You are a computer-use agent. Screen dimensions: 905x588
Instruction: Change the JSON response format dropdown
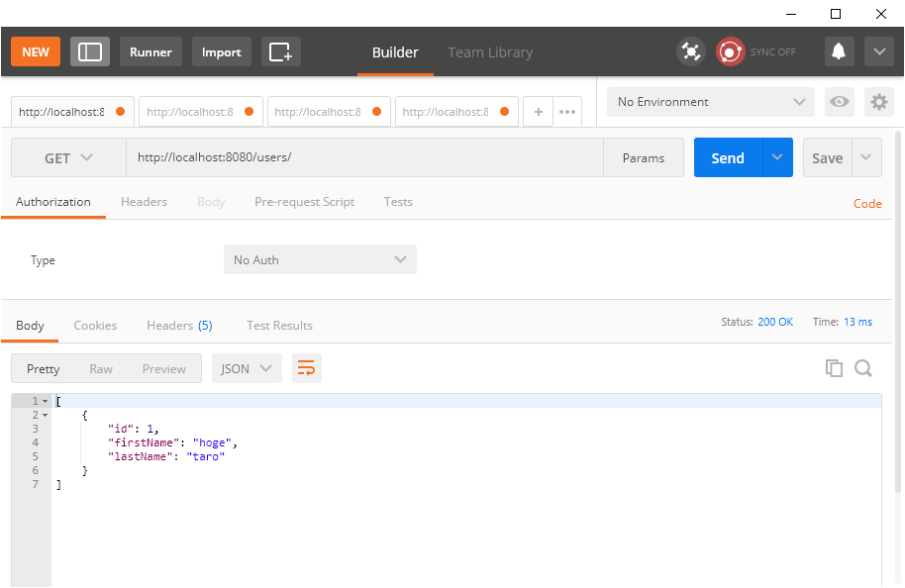[247, 368]
